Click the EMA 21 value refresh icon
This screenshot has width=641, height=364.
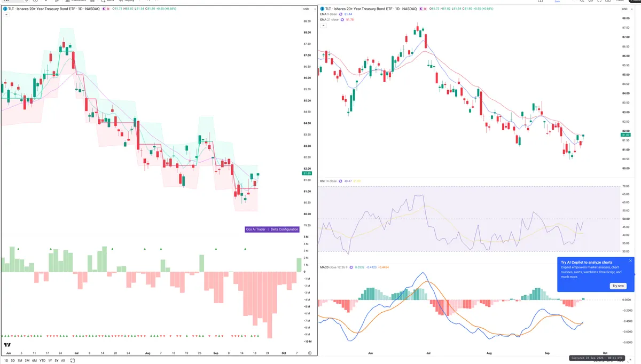click(x=342, y=20)
